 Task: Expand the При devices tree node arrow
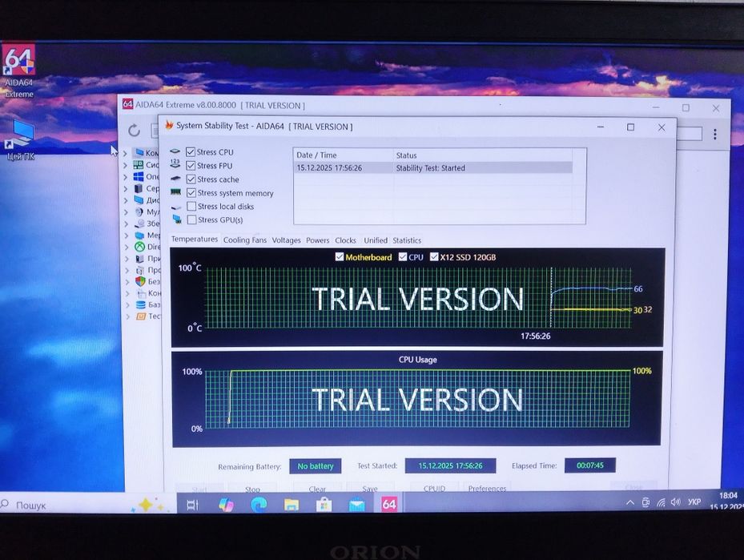tap(127, 259)
